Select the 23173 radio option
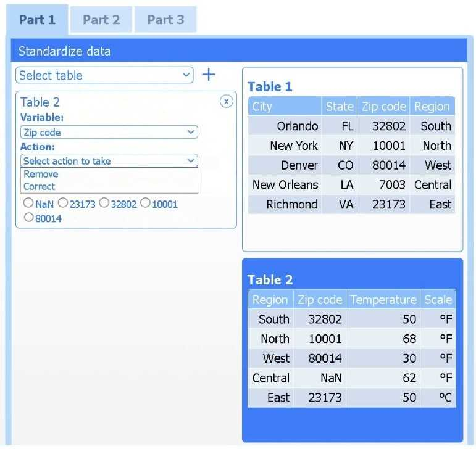Viewport: 476px width, 449px height. (62, 203)
